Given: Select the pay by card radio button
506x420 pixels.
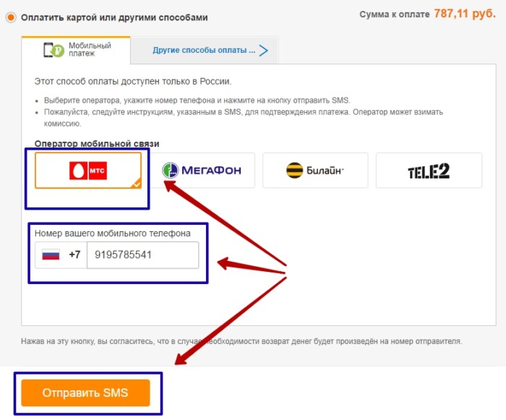Looking at the screenshot, I should pos(10,17).
